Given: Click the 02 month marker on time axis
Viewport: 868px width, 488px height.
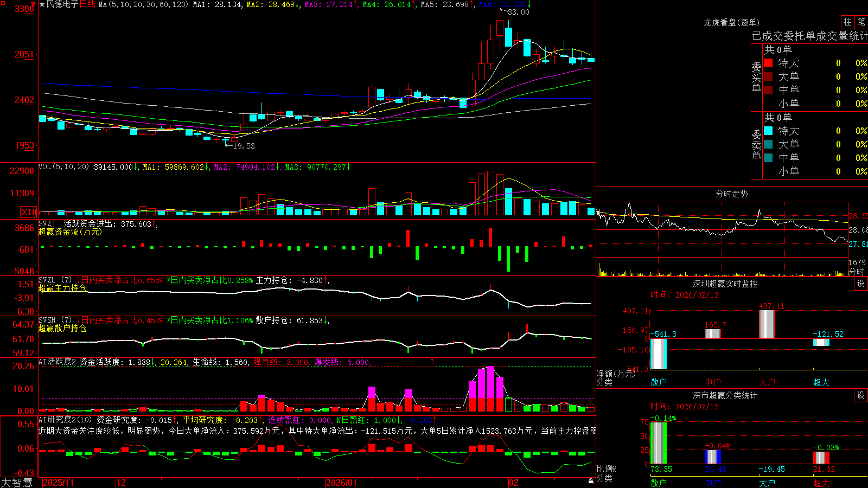Looking at the screenshot, I should tap(514, 483).
